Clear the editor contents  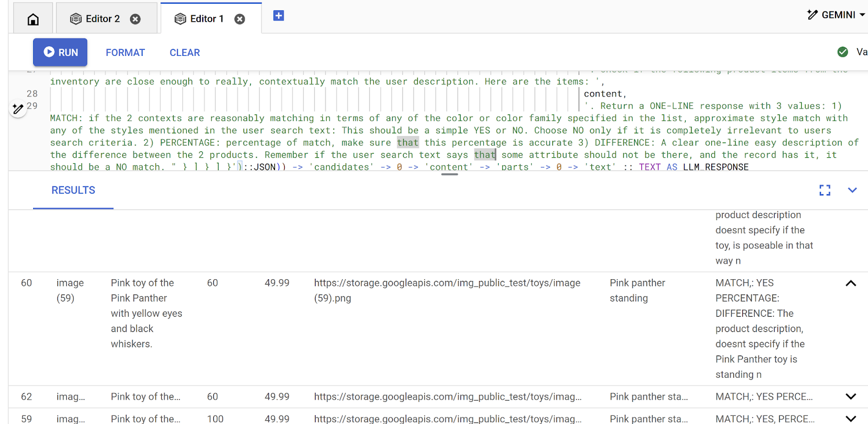pos(184,53)
